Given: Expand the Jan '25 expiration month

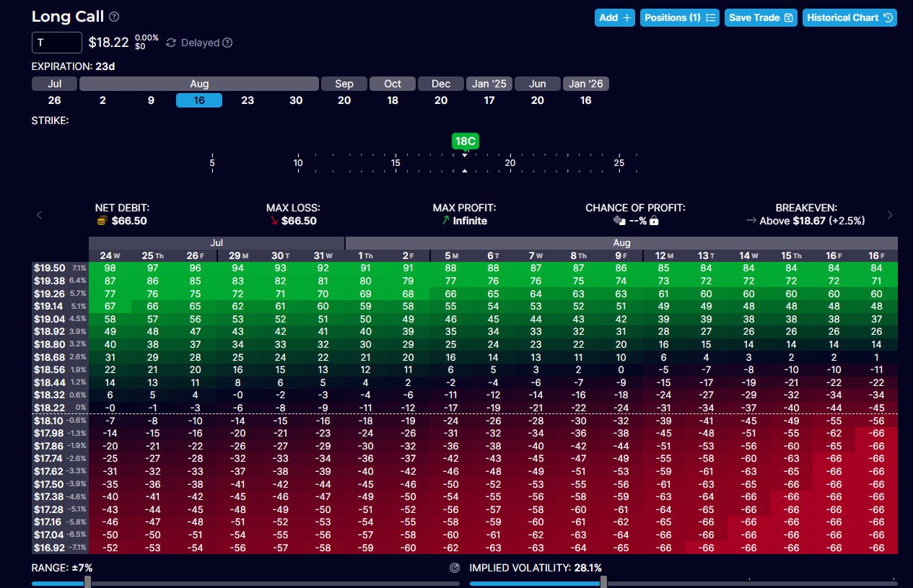Looking at the screenshot, I should [489, 84].
